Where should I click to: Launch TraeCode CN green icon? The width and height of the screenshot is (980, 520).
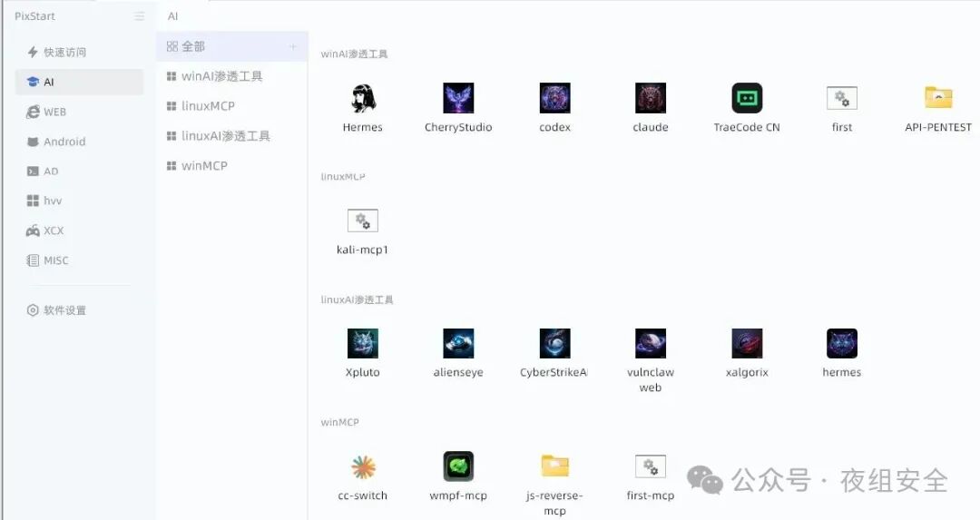[747, 98]
